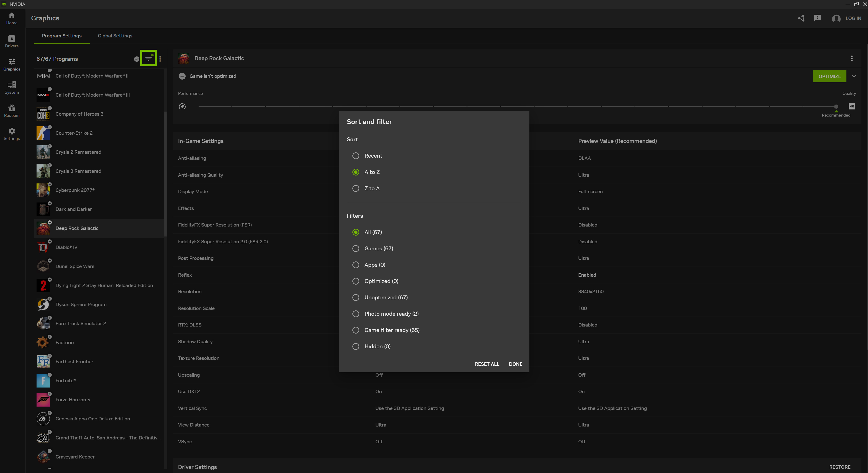Open the feedback icon in header

click(x=817, y=18)
